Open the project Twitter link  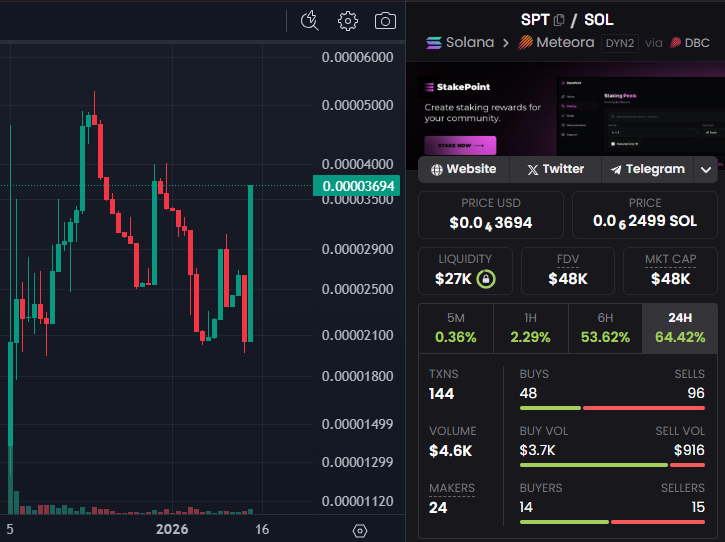[x=555, y=169]
